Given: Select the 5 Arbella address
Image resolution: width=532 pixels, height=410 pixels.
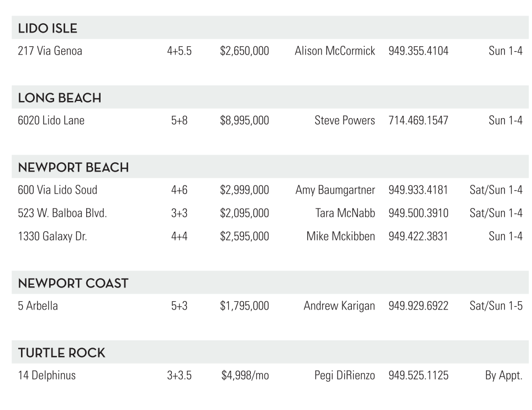Looking at the screenshot, I should pos(38,306).
